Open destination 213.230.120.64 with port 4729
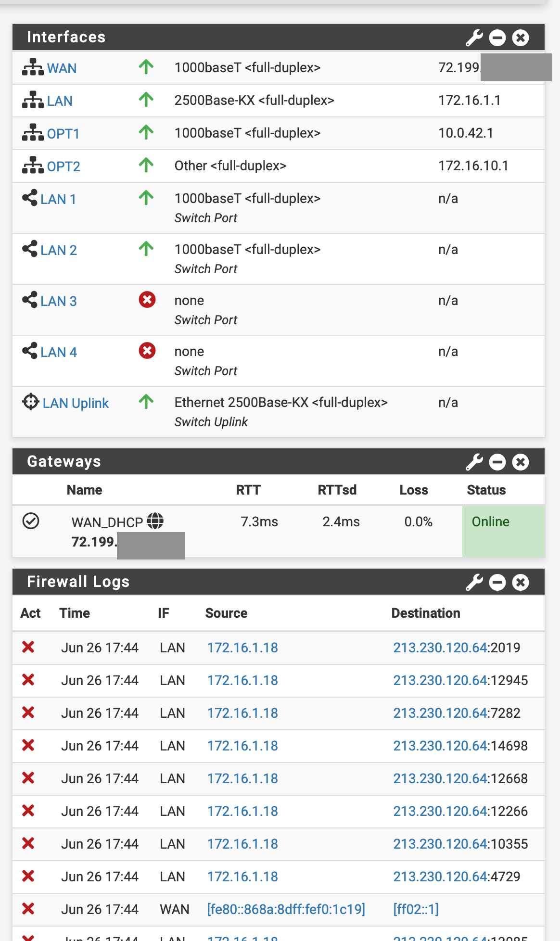The height and width of the screenshot is (941, 560). click(440, 877)
